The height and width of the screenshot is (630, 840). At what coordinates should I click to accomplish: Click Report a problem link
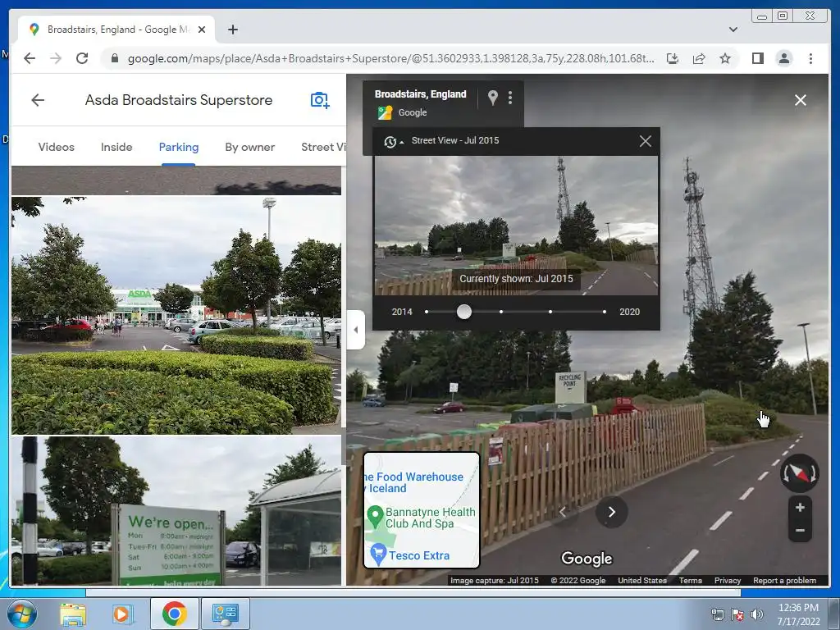click(x=784, y=581)
